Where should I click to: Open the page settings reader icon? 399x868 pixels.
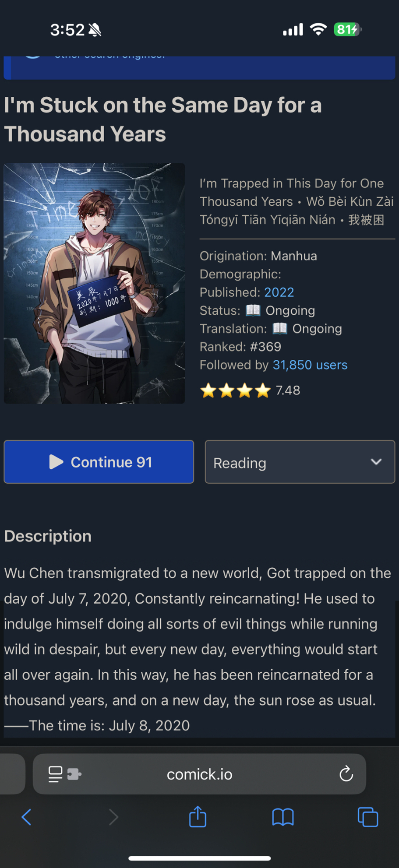(x=55, y=774)
